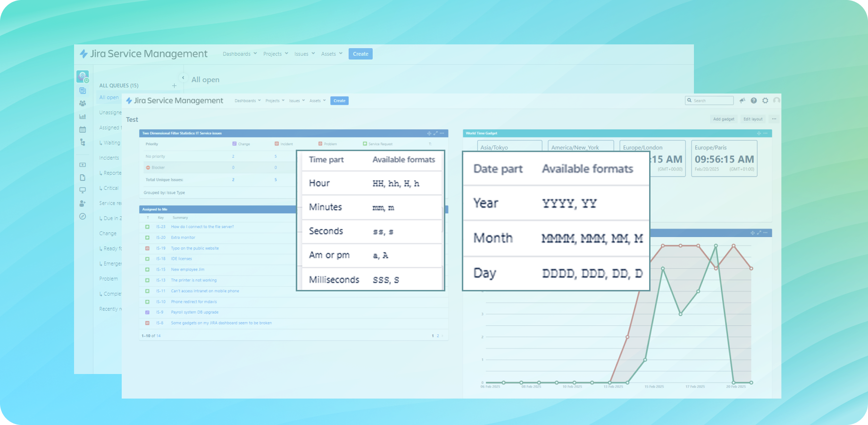Click the Jira Service Management logo in front window

[174, 101]
